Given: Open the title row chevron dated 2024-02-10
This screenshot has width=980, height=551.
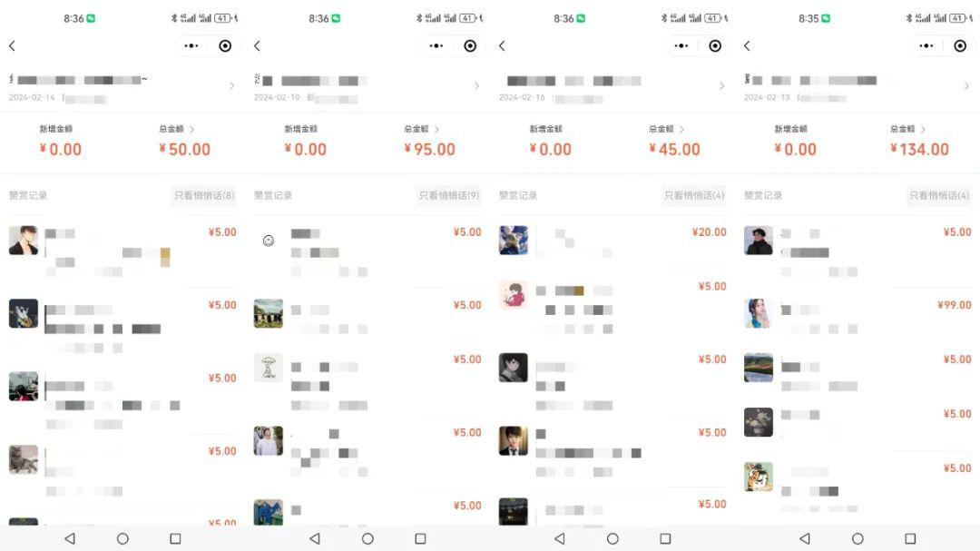Looking at the screenshot, I should click(476, 85).
